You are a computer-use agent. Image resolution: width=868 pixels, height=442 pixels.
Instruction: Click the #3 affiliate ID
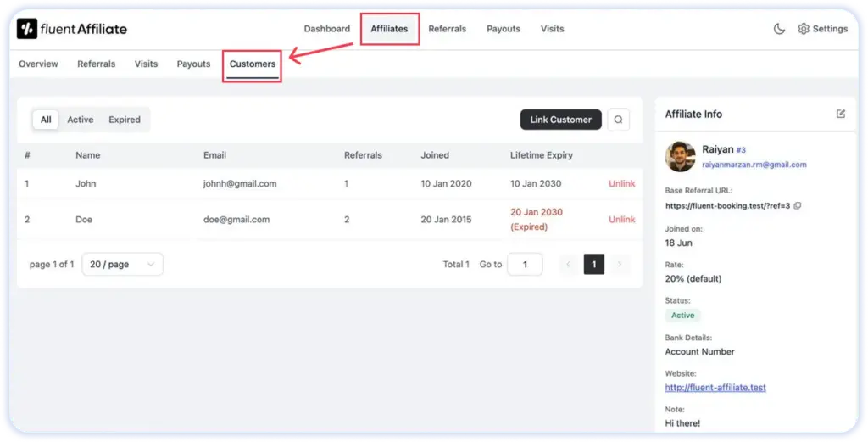click(741, 150)
